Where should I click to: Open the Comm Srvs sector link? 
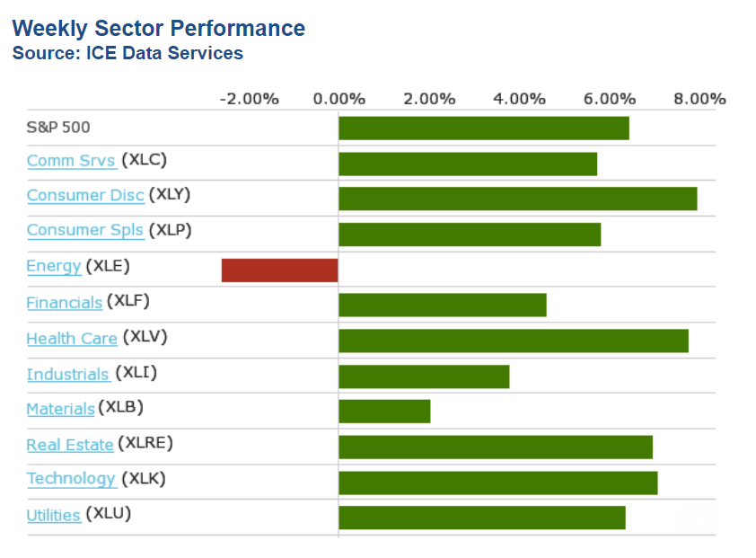pos(71,161)
